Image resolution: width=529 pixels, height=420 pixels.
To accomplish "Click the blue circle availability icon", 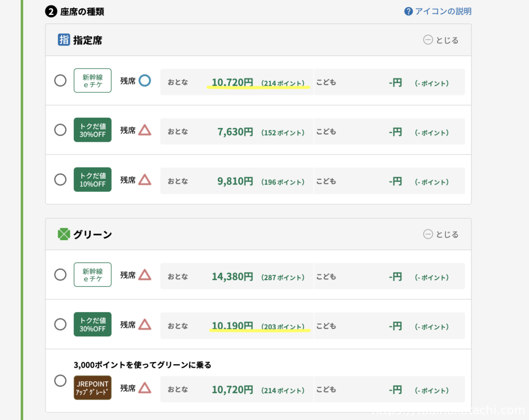I will 145,81.
